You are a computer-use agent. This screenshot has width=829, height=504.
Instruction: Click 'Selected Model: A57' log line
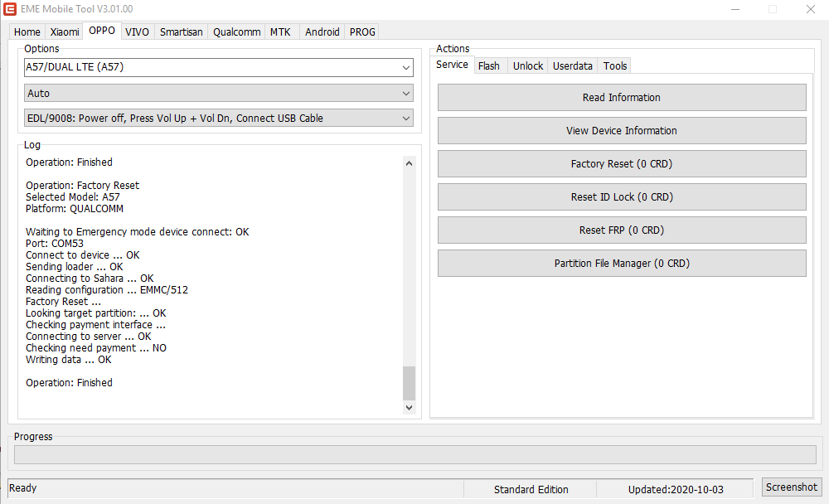coord(73,196)
